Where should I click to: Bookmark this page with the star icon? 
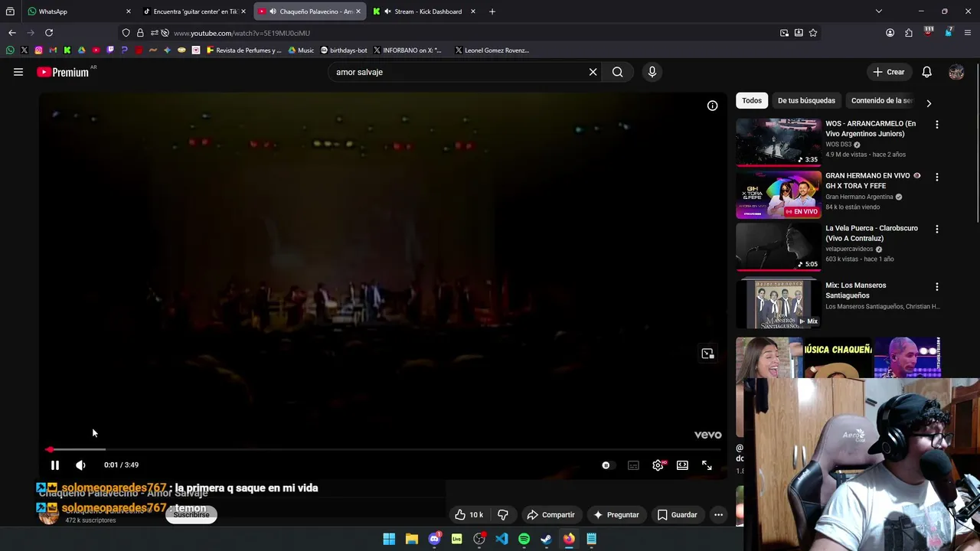pos(813,33)
